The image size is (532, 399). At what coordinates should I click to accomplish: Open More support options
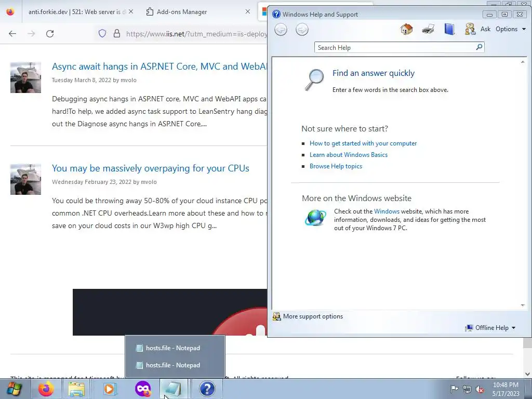308,316
